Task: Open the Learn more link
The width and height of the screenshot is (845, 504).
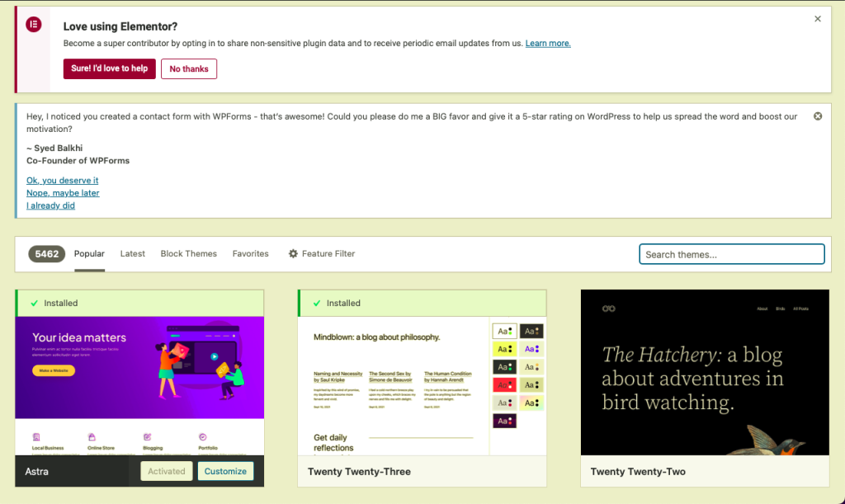Action: tap(548, 43)
